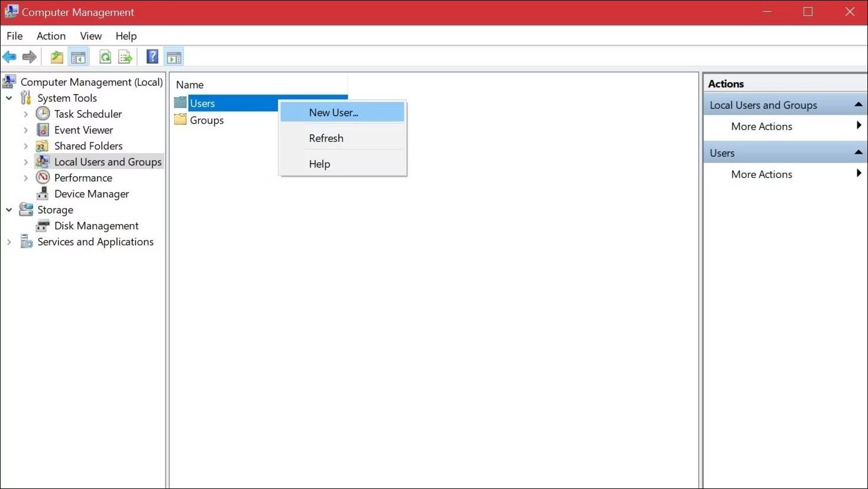
Task: Open the Help menu in menu bar
Action: tap(126, 36)
